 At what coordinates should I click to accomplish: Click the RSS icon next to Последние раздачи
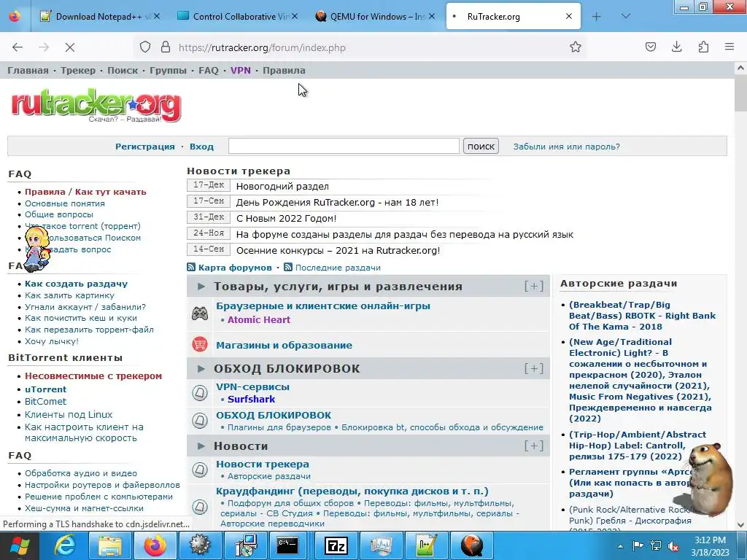tap(287, 267)
